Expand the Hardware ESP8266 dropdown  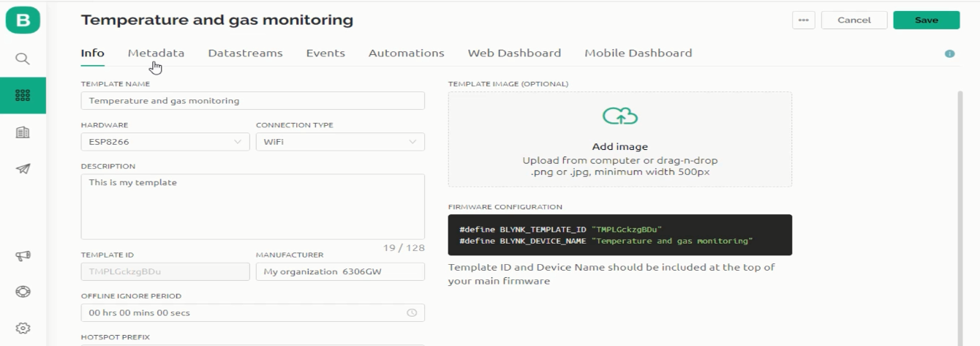pyautogui.click(x=165, y=142)
